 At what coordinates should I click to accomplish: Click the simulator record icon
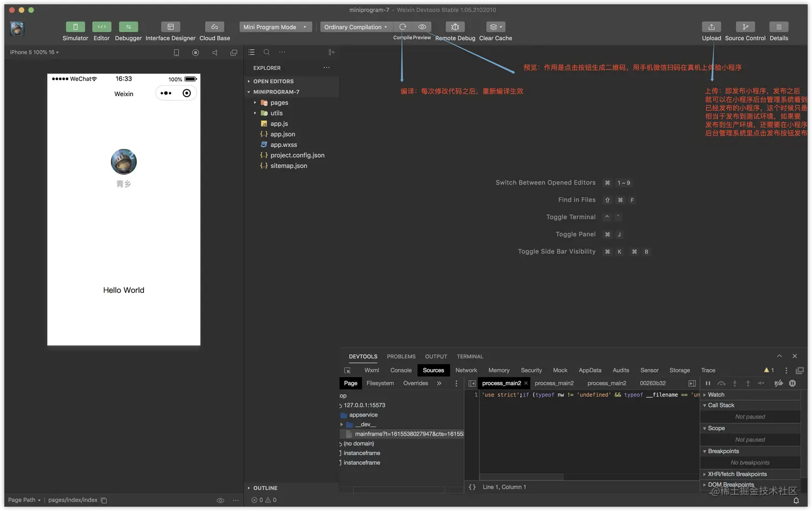[195, 53]
